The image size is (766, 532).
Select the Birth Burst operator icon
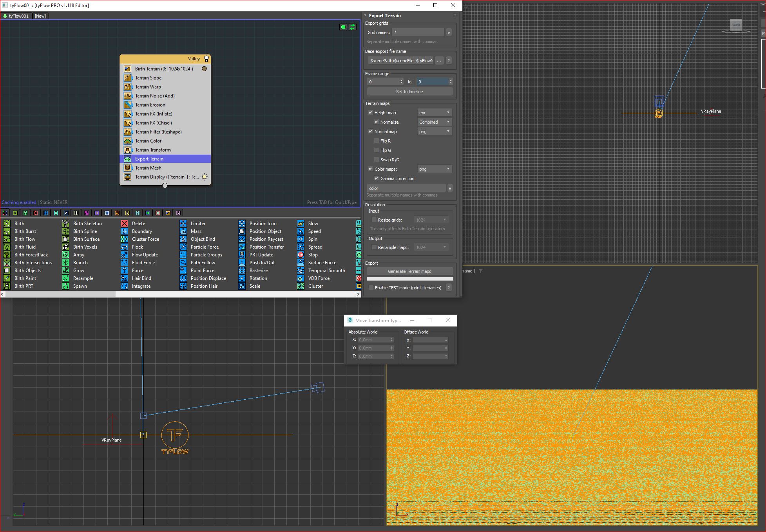(7, 231)
